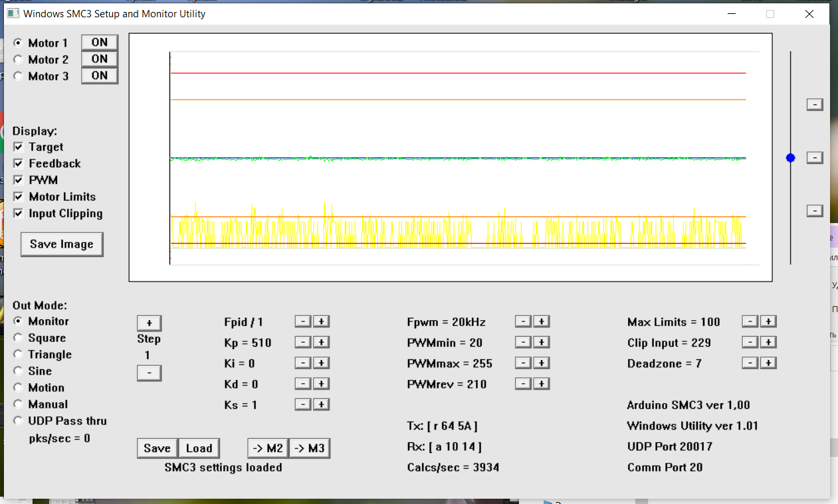Decrease the Fpwm frequency
Viewport: 838px width, 504px height.
pyautogui.click(x=523, y=321)
